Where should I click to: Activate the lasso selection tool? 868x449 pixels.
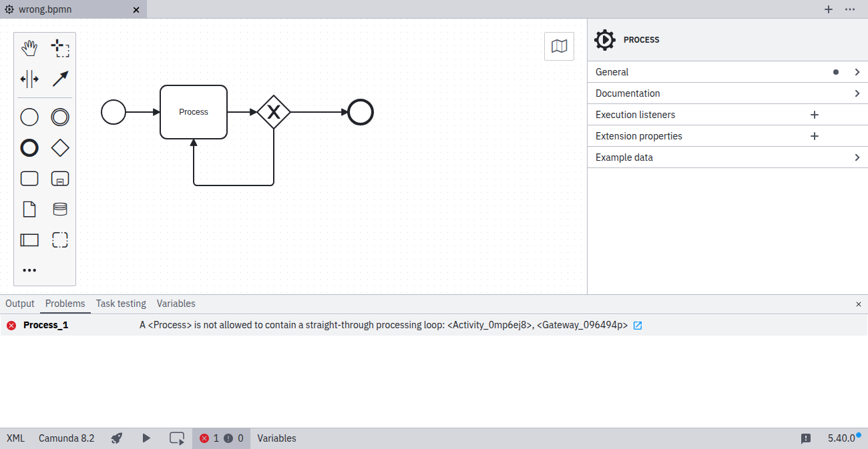[x=60, y=47]
